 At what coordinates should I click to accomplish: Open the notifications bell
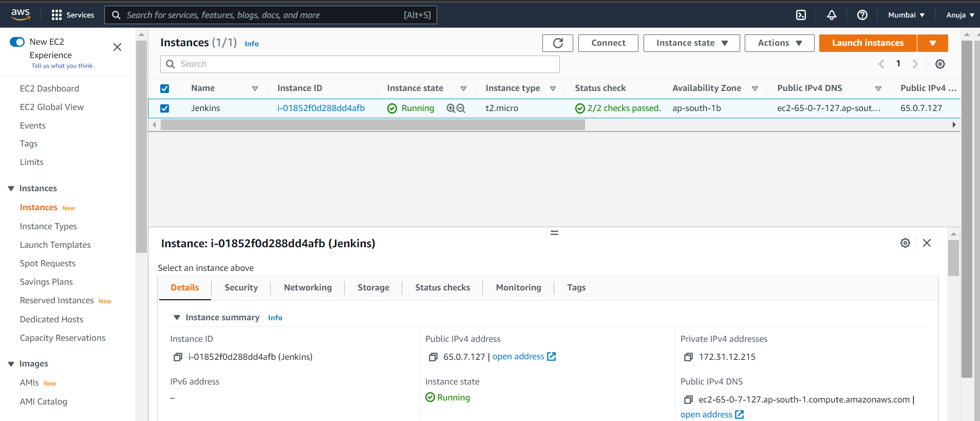pos(832,15)
